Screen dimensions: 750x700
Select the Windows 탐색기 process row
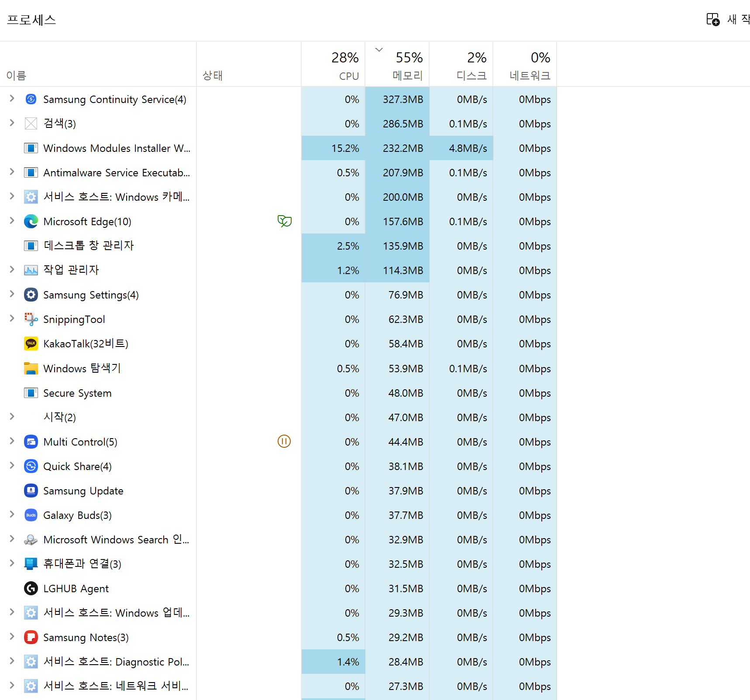click(279, 368)
